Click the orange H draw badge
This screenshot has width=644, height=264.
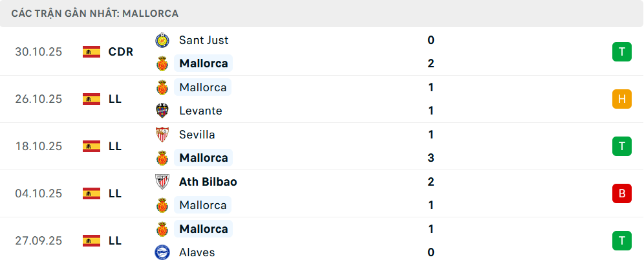point(621,99)
